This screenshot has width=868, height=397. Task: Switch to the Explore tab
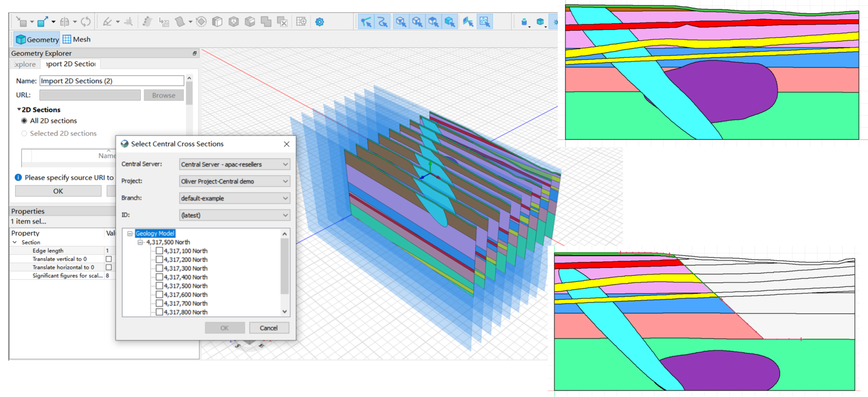point(24,64)
